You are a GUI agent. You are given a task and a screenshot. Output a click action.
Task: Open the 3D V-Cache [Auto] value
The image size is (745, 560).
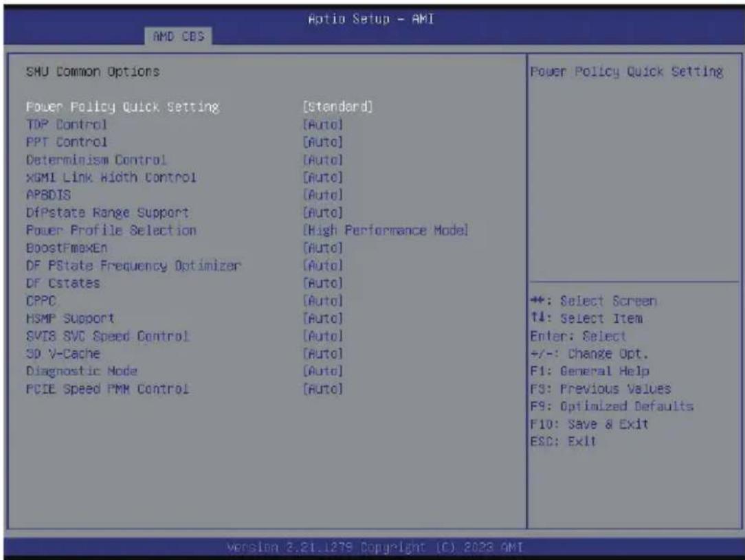(x=322, y=354)
